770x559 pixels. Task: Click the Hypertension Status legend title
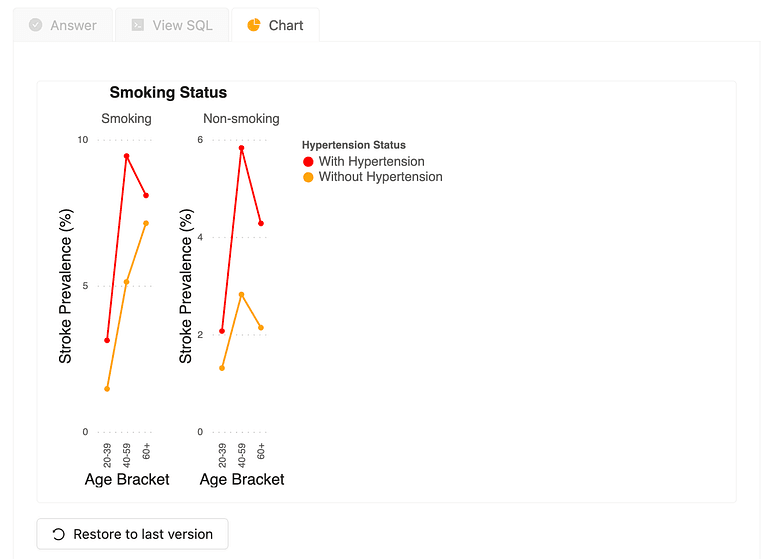click(x=353, y=145)
